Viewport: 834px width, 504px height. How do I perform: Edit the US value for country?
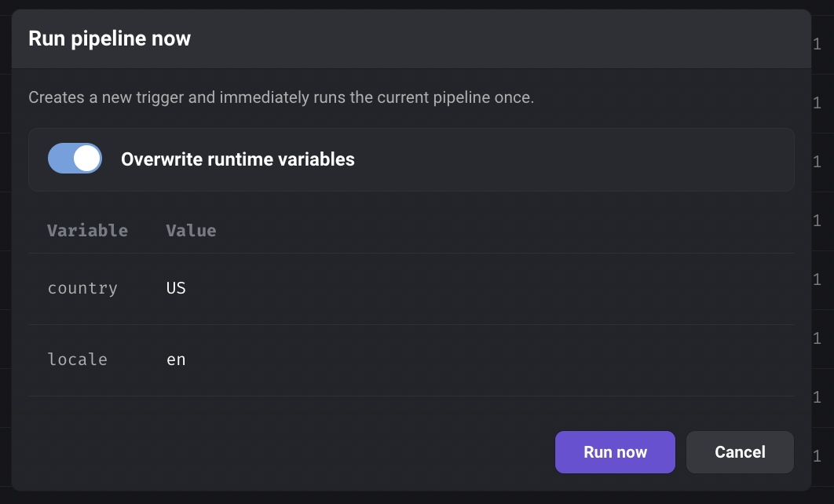(176, 288)
